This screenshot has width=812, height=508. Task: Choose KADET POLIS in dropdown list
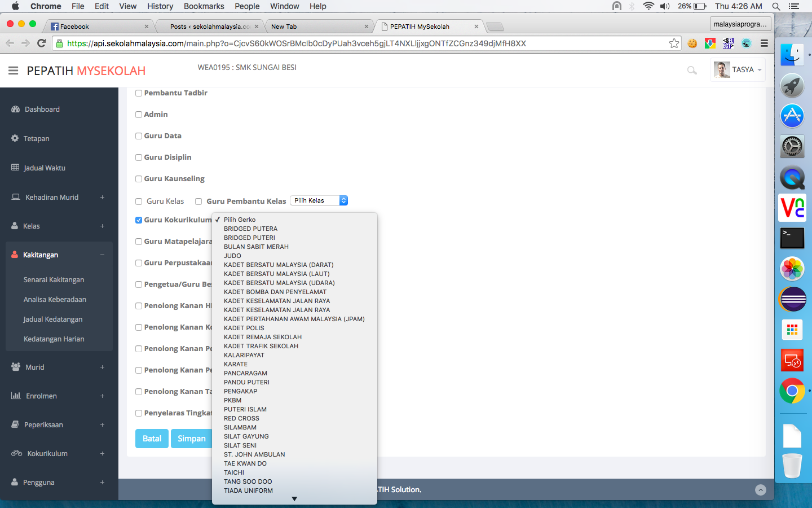(x=294, y=328)
